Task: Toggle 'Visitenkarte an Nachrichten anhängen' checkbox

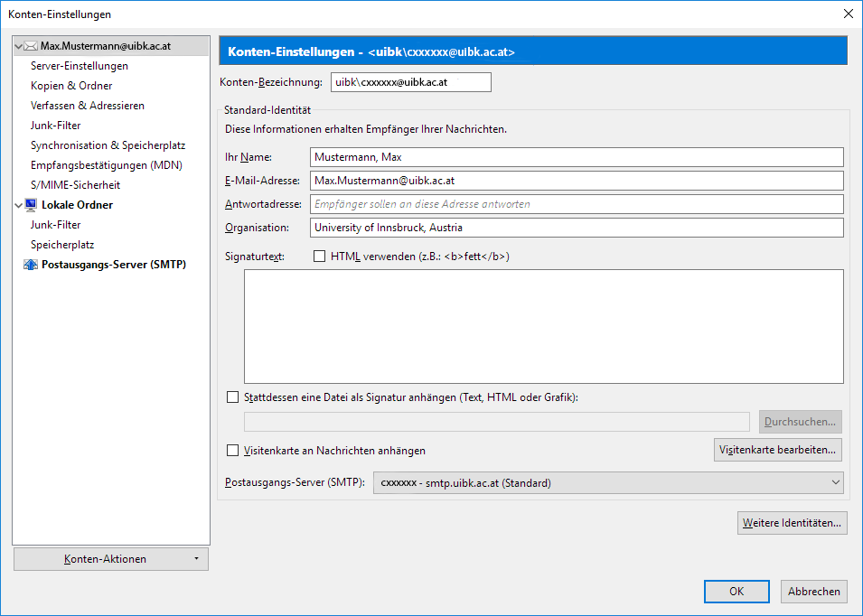Action: 232,450
